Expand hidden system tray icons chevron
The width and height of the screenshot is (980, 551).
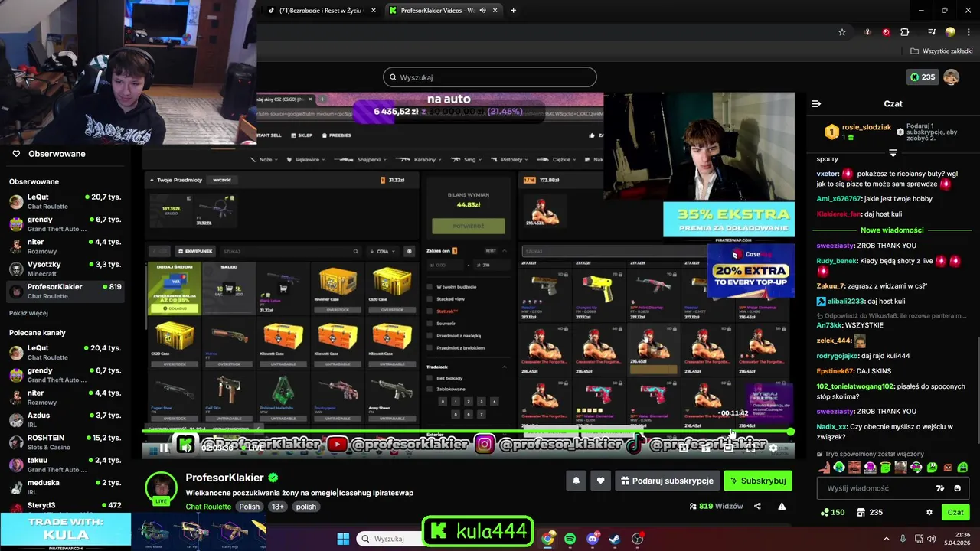[x=887, y=539]
